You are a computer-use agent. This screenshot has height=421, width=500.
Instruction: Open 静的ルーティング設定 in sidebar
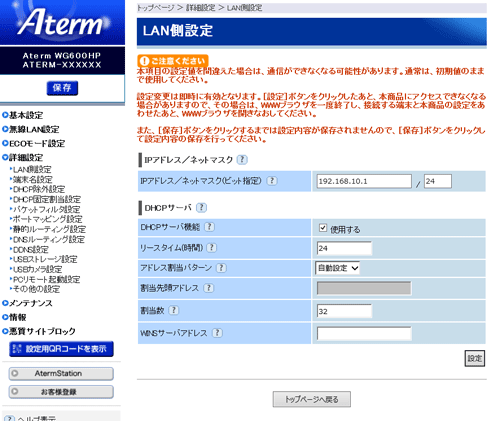point(49,229)
